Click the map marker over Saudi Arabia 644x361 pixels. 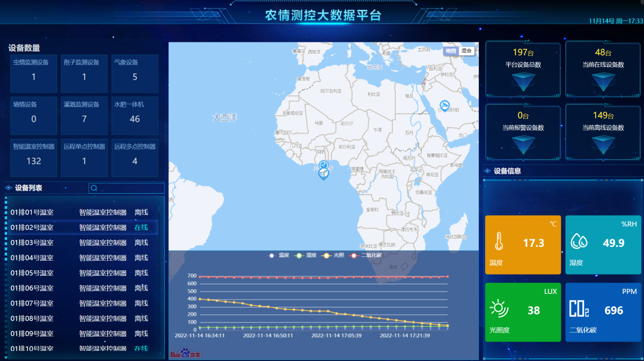(444, 105)
